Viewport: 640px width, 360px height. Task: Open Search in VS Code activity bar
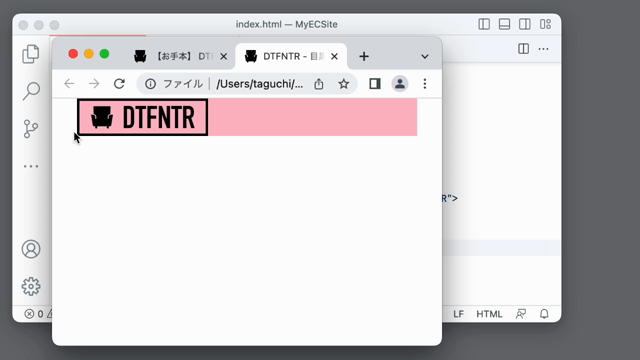(x=31, y=91)
